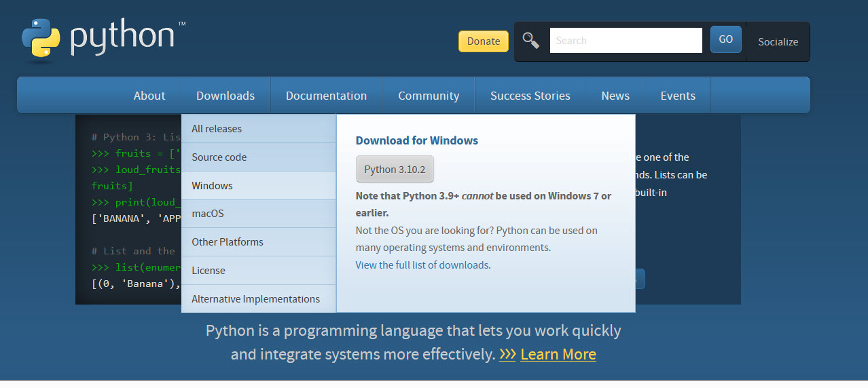Click the Download for Windows heading
Image resolution: width=868 pixels, height=388 pixels.
[417, 140]
